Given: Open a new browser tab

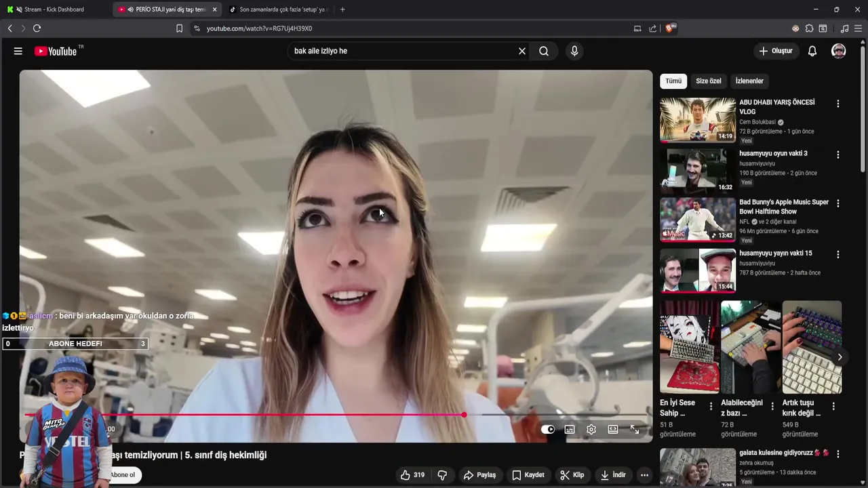Looking at the screenshot, I should point(342,9).
